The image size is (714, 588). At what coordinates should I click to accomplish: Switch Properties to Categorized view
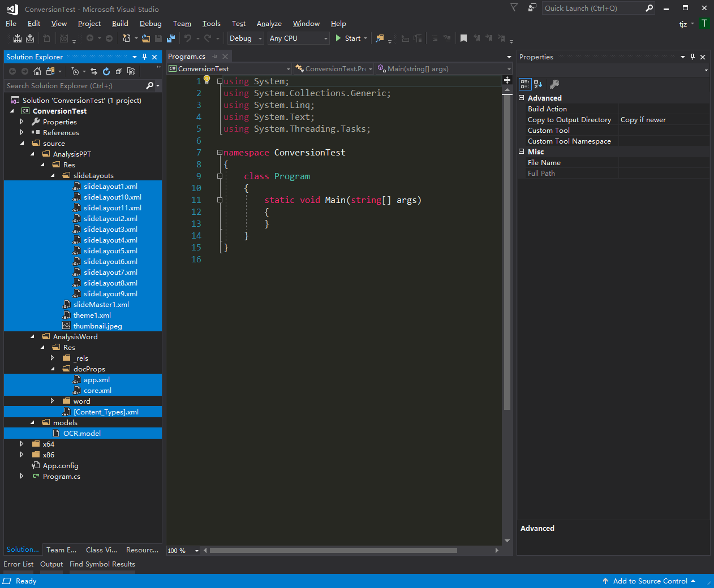(x=525, y=84)
